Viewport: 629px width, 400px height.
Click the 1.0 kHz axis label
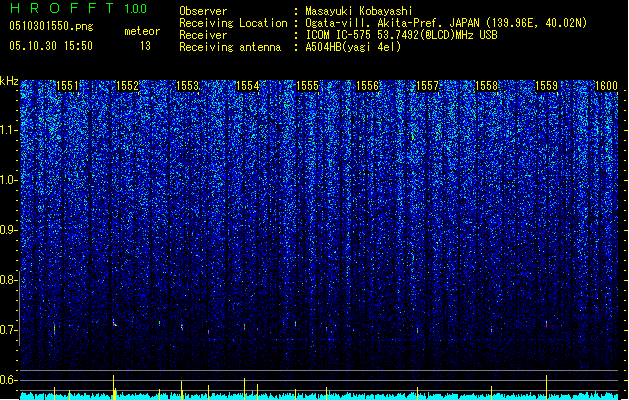tap(8, 181)
